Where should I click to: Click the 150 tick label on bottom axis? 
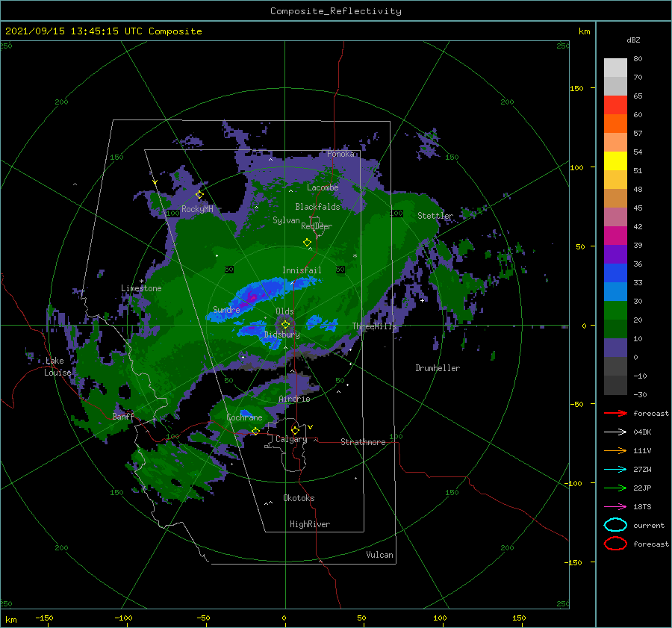[x=519, y=618]
